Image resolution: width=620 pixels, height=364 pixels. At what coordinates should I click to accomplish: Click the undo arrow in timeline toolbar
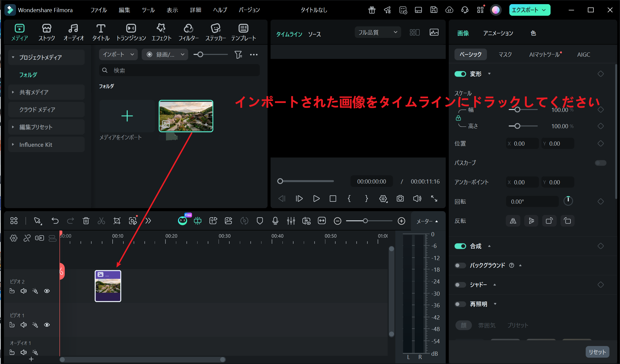(x=55, y=221)
